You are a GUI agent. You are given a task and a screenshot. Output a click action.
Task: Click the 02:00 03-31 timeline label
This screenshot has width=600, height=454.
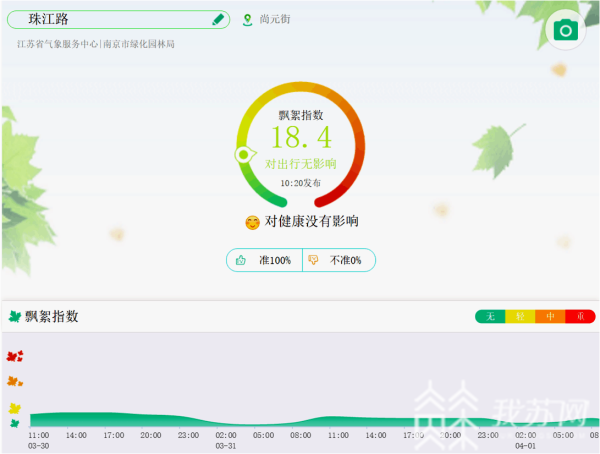[x=226, y=441]
